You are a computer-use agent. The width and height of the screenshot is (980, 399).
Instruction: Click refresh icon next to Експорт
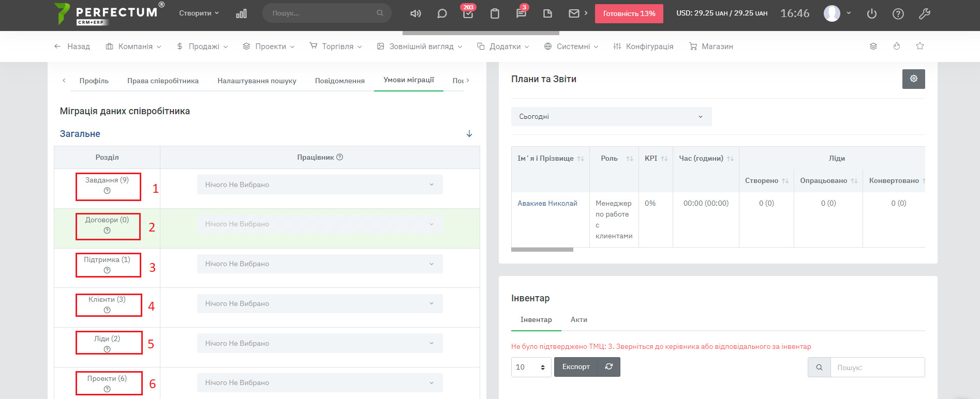609,367
